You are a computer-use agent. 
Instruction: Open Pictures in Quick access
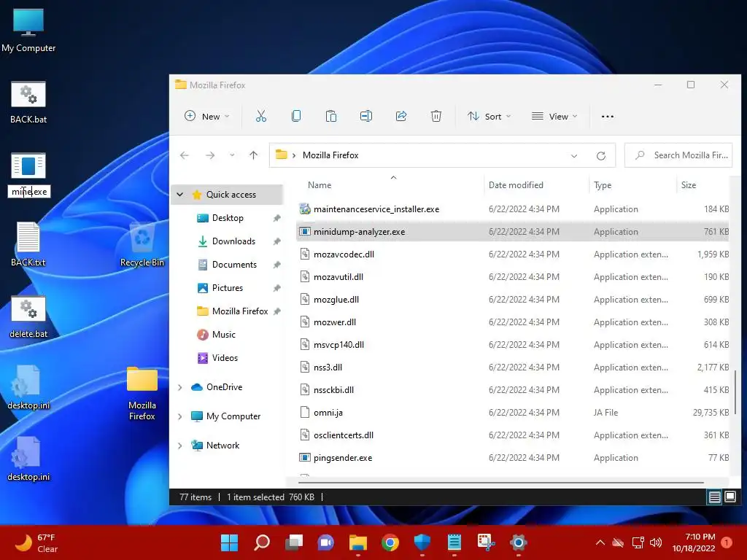coord(227,288)
